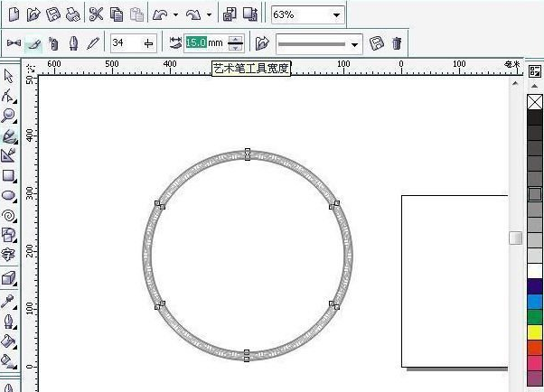Image resolution: width=544 pixels, height=392 pixels.
Task: Copy the selected object
Action: (x=117, y=14)
